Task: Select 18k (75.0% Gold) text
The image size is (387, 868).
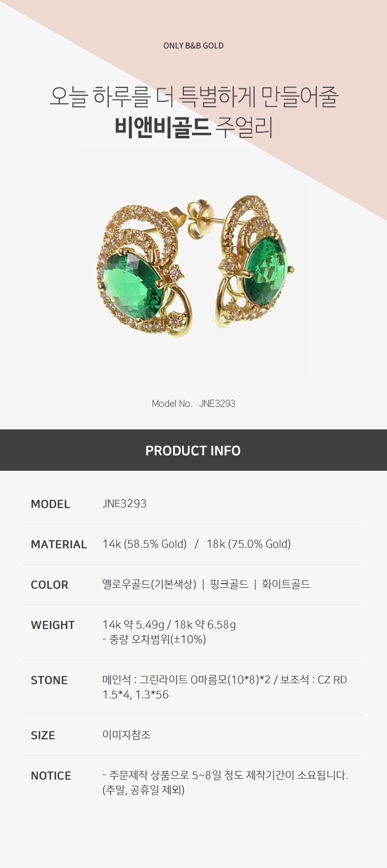Action: (249, 544)
